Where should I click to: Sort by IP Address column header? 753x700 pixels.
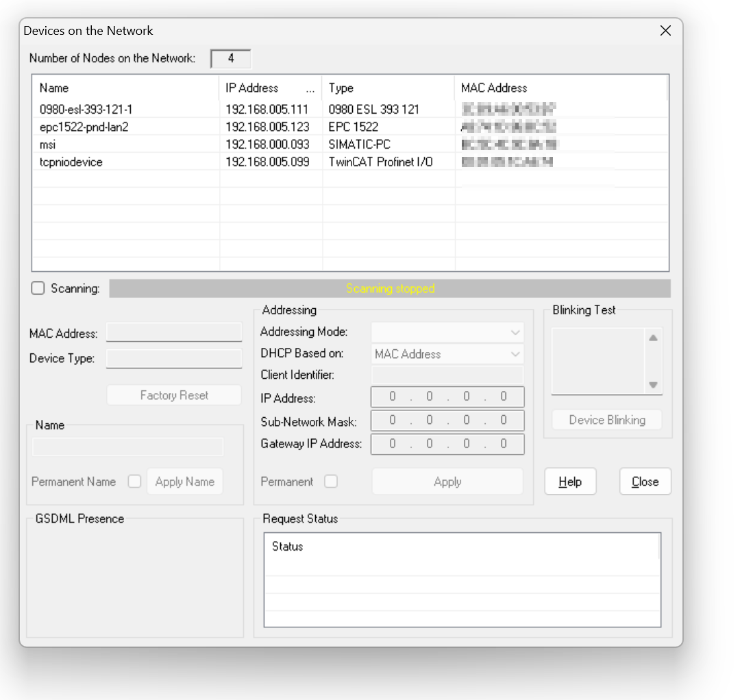pyautogui.click(x=271, y=88)
